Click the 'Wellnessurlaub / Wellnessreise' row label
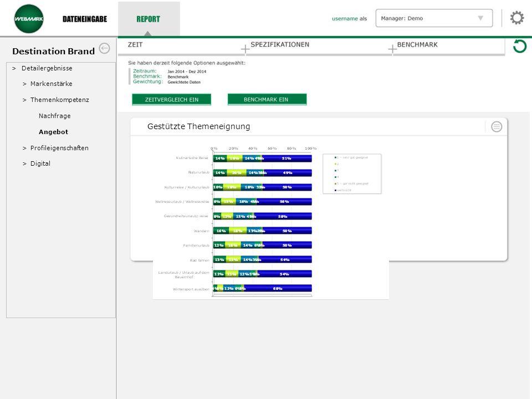This screenshot has width=532, height=399. pyautogui.click(x=182, y=202)
